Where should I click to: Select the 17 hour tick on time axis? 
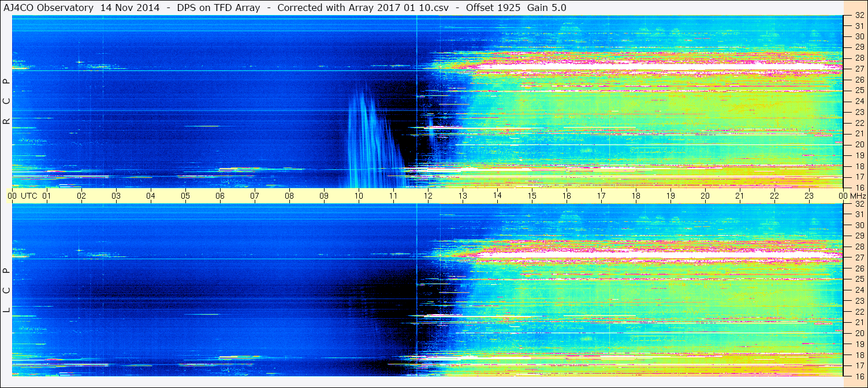(601, 196)
